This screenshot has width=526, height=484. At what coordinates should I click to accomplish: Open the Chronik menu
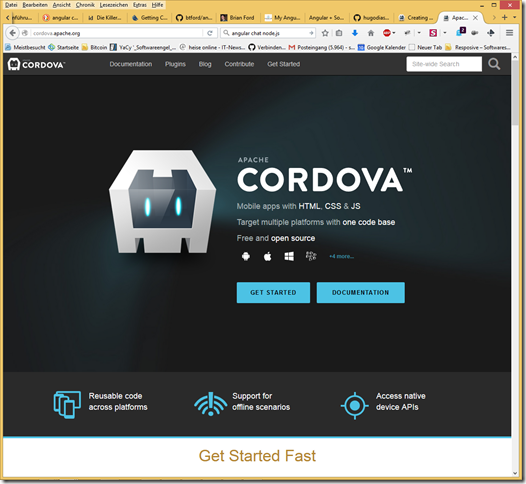pos(85,5)
